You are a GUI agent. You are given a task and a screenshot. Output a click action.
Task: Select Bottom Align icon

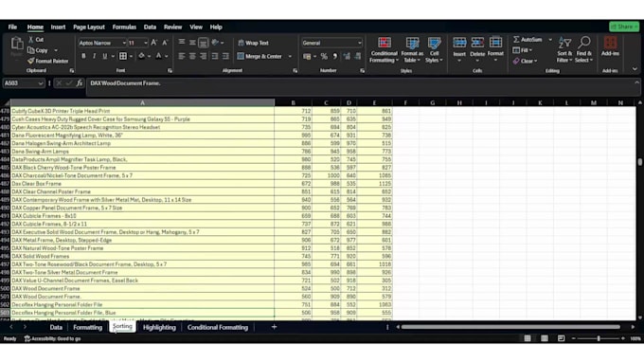[203, 43]
